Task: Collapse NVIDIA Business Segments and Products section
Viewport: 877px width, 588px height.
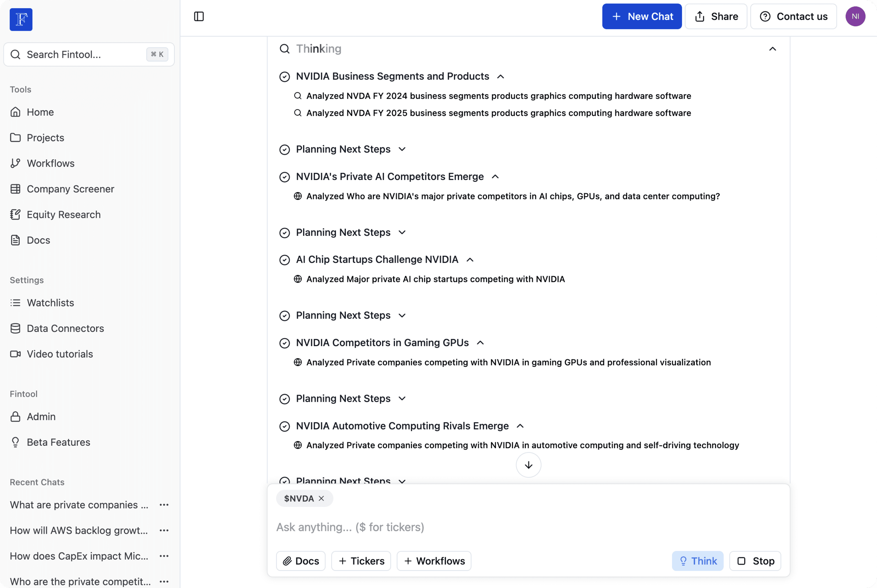Action: coord(501,76)
